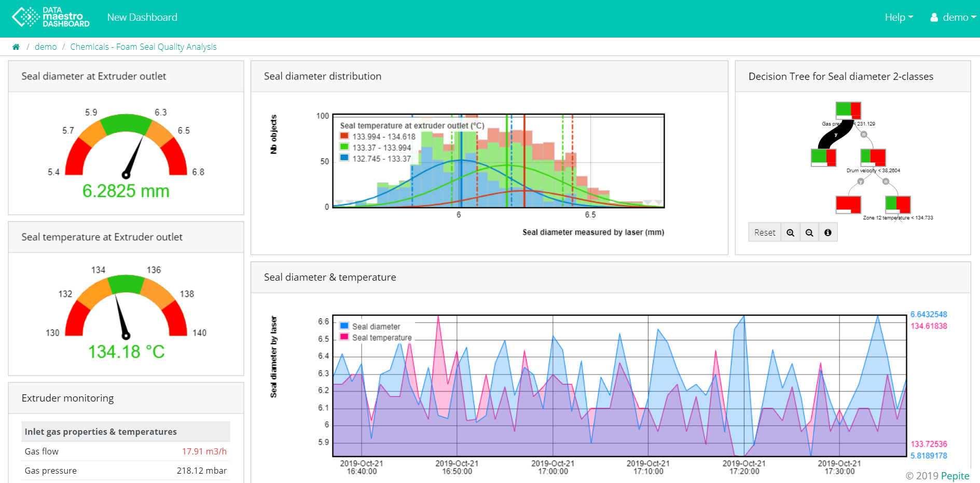Click the Gas pressure row label

pyautogui.click(x=51, y=471)
